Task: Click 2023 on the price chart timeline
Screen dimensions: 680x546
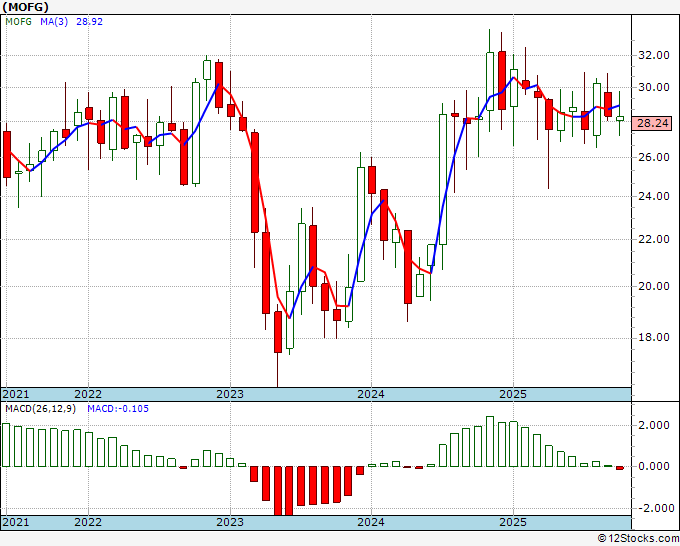Action: point(230,394)
